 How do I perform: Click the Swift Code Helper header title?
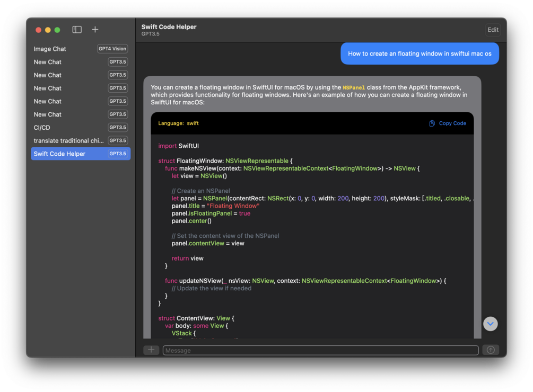click(x=169, y=27)
